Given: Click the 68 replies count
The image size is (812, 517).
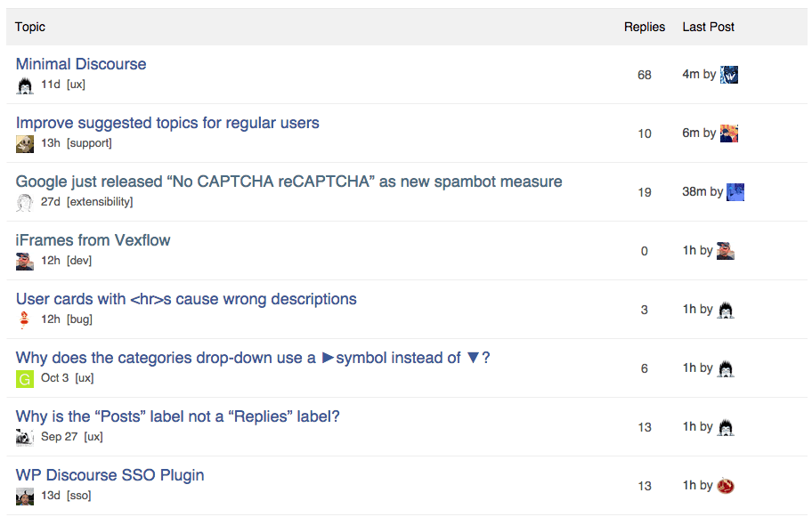Looking at the screenshot, I should pos(645,75).
